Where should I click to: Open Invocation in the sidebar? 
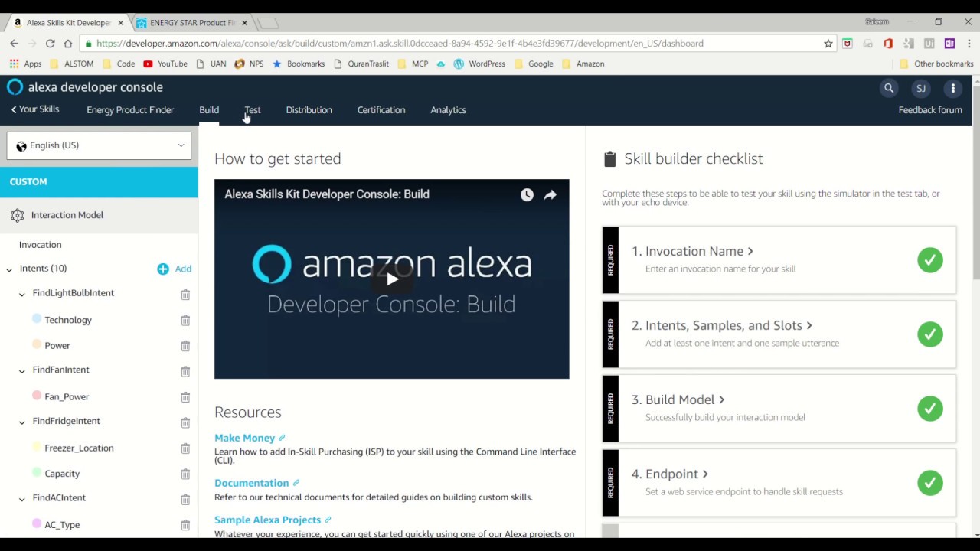click(x=40, y=245)
